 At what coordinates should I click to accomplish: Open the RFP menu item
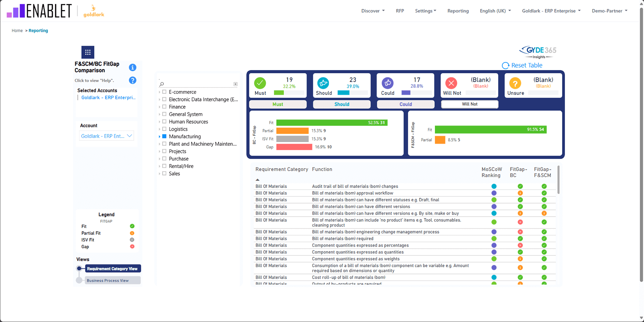click(400, 11)
